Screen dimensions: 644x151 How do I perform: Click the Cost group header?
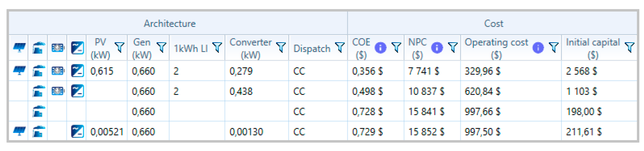pos(494,23)
